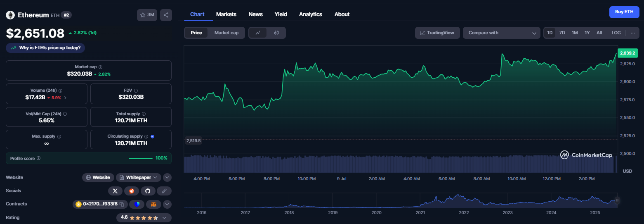Expand more contracts with the chevron
Viewport: 644px width, 224px height.
[167, 204]
